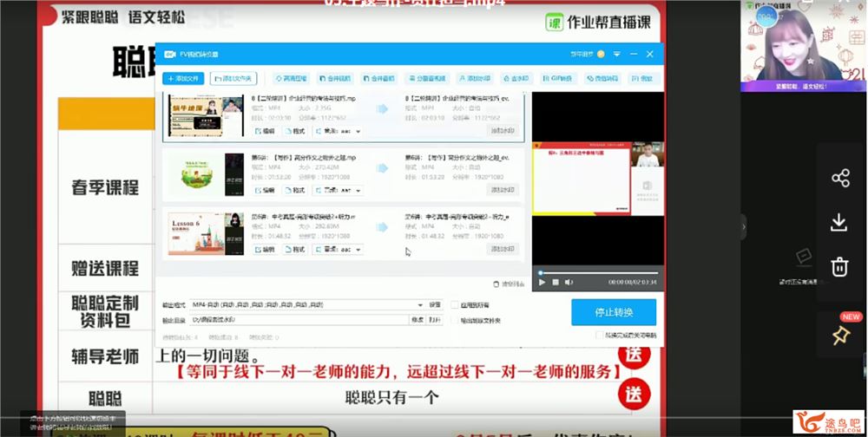The image size is (868, 437).
Task: Add watermark to the 二轮精讲 video row
Action: [x=503, y=131]
